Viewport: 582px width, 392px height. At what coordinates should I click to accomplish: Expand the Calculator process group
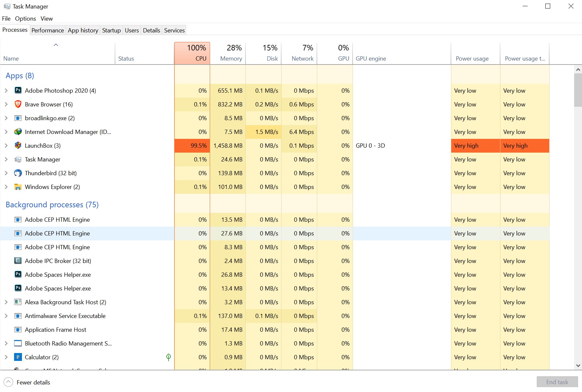[x=6, y=357]
